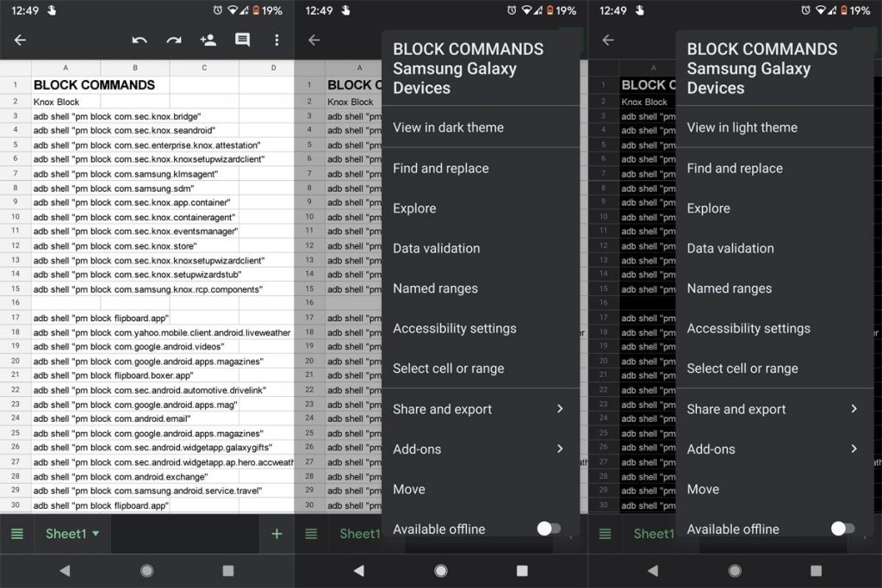Select View in dark theme

[x=481, y=127]
